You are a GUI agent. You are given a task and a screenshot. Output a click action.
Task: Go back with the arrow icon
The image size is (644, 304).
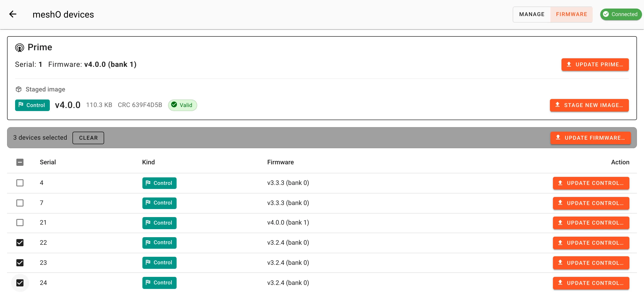click(13, 14)
